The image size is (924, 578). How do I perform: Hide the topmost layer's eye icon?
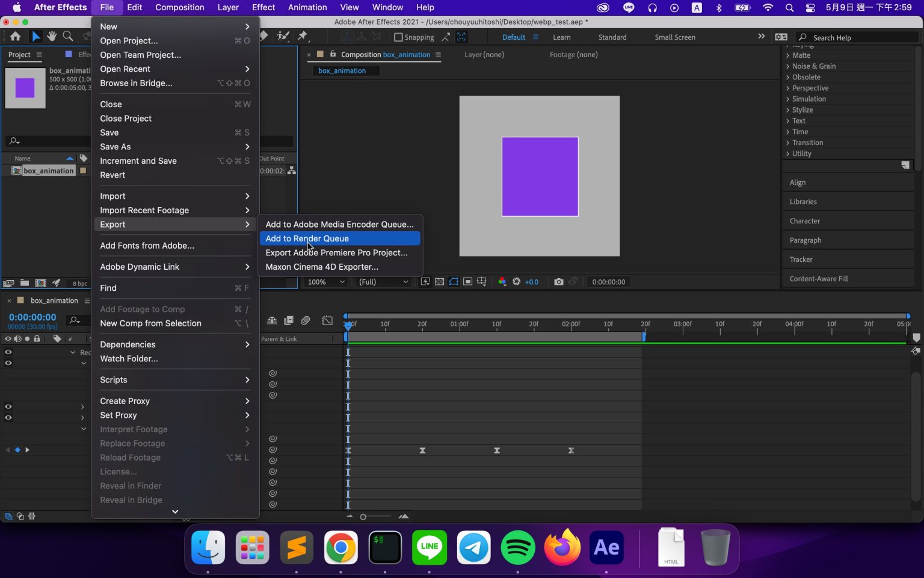[x=8, y=352]
